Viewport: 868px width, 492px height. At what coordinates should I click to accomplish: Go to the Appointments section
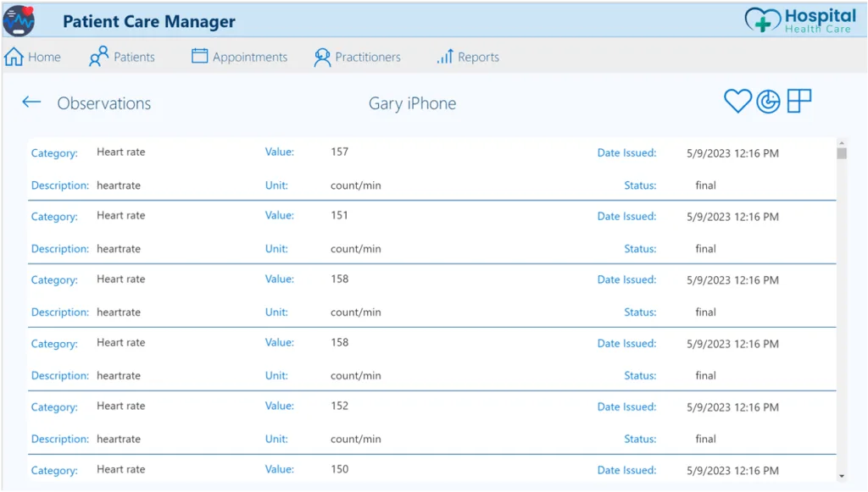pyautogui.click(x=239, y=57)
